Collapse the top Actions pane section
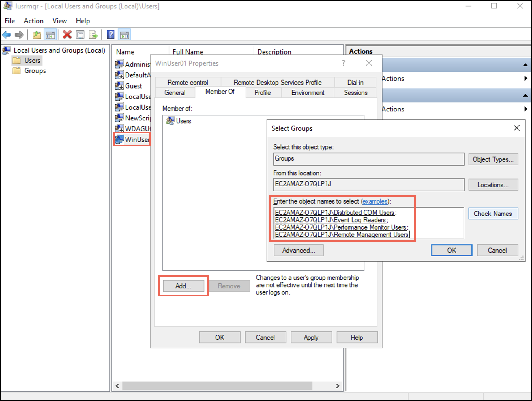This screenshot has height=401, width=532. [x=525, y=65]
